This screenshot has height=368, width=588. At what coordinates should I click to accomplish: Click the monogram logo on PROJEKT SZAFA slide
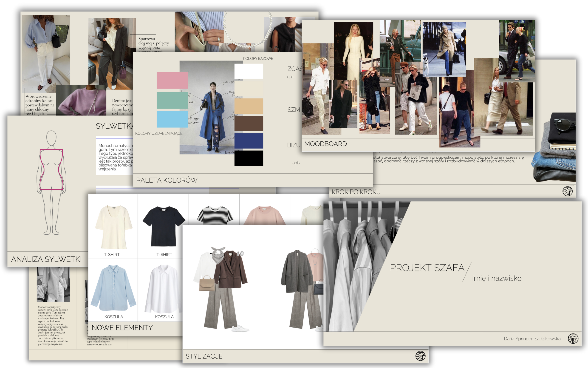[573, 339]
